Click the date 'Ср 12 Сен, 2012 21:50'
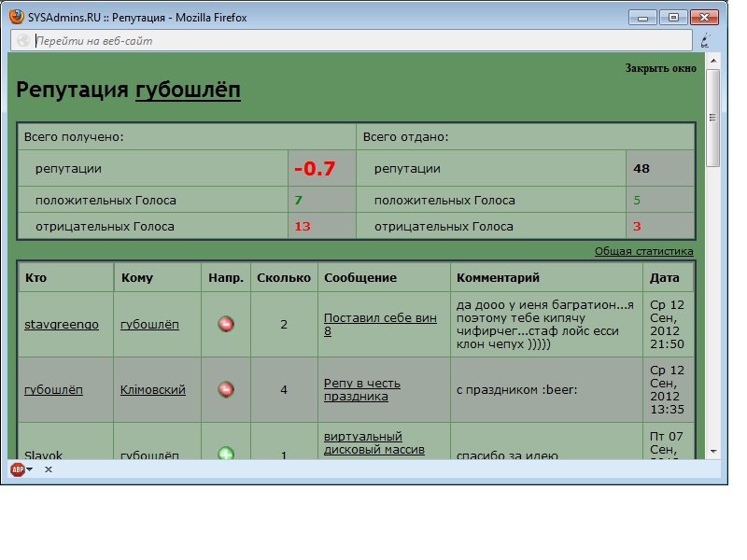The image size is (747, 560). point(667,324)
